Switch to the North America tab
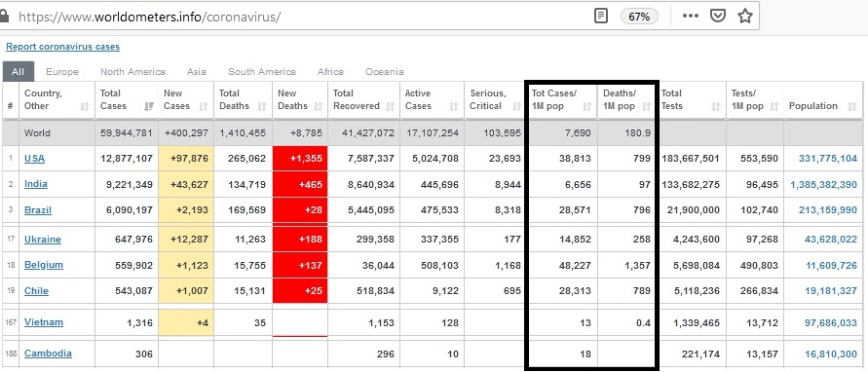This screenshot has width=868, height=372. click(132, 71)
